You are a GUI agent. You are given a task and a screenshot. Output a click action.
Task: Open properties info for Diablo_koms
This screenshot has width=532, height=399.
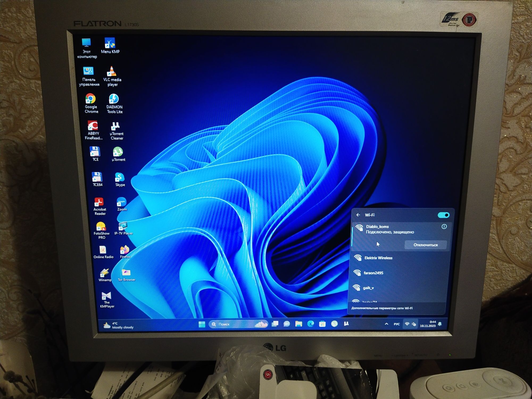(x=444, y=226)
